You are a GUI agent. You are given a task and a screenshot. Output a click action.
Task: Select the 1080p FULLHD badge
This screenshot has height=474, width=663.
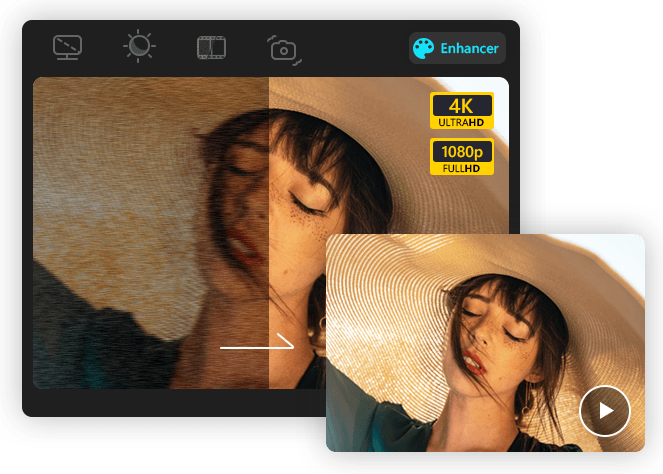click(x=462, y=156)
